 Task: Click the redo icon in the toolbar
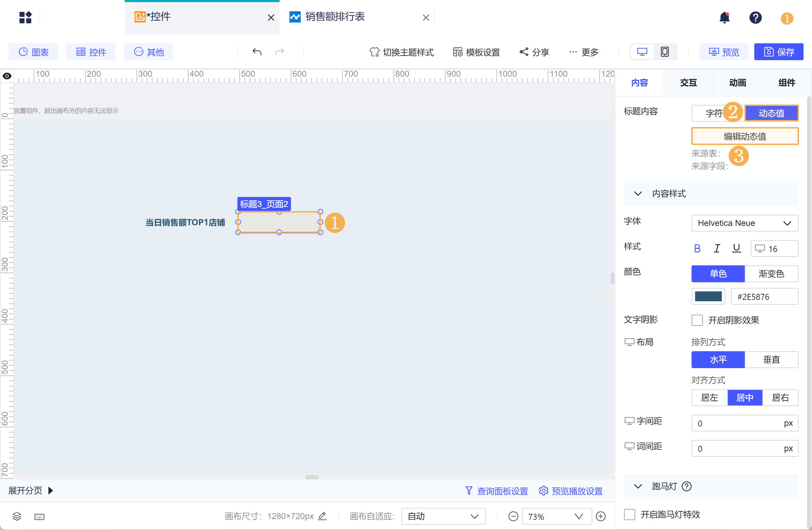[279, 52]
